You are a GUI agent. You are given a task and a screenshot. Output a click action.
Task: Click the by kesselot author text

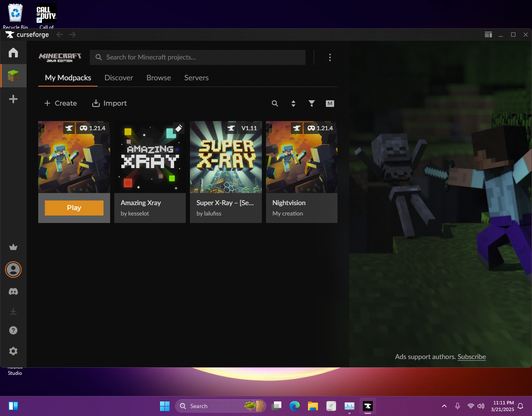tap(135, 213)
